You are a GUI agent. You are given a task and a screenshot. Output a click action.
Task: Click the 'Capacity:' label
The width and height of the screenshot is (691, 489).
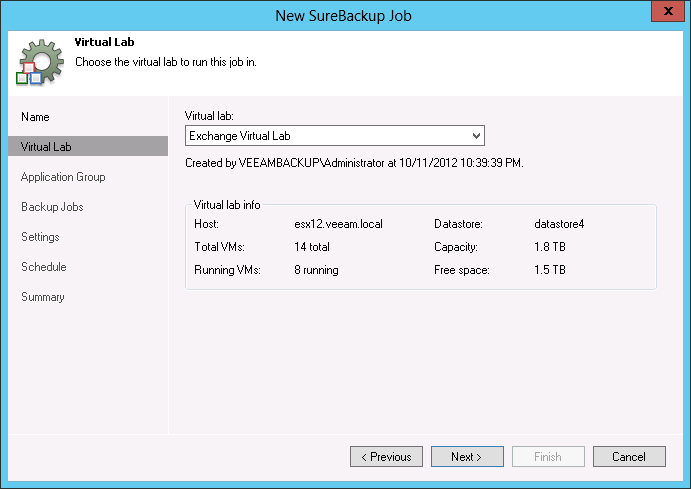[456, 247]
